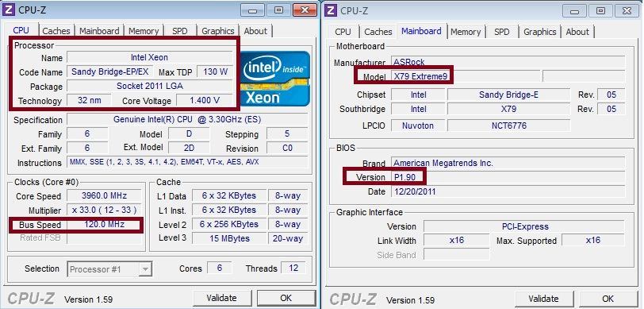Select SPD tab in left CPU-Z window

tap(179, 31)
